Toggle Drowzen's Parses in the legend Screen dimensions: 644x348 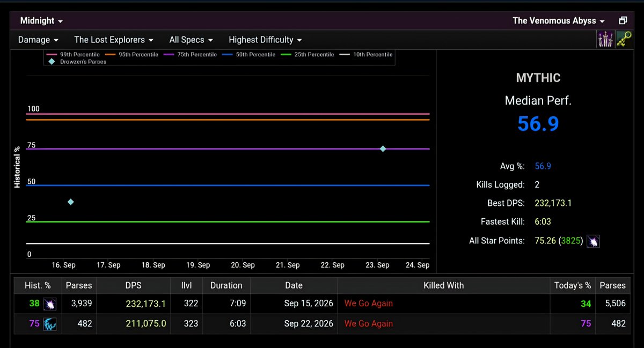point(77,62)
